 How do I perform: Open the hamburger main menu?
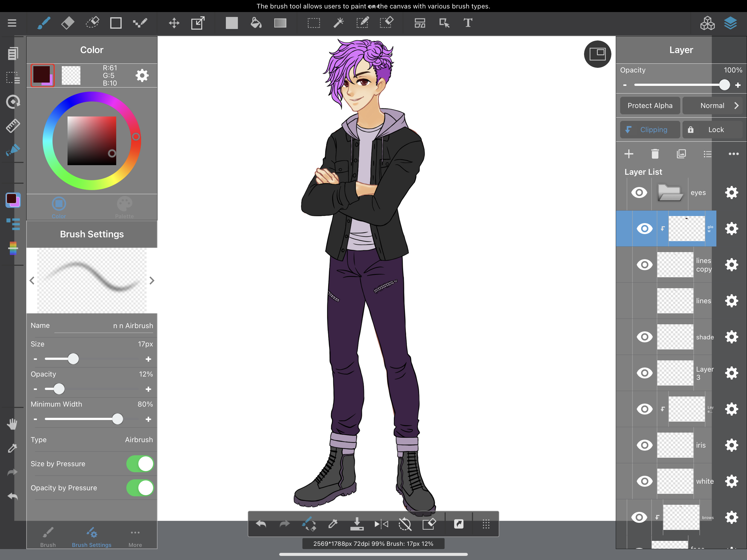pyautogui.click(x=12, y=23)
